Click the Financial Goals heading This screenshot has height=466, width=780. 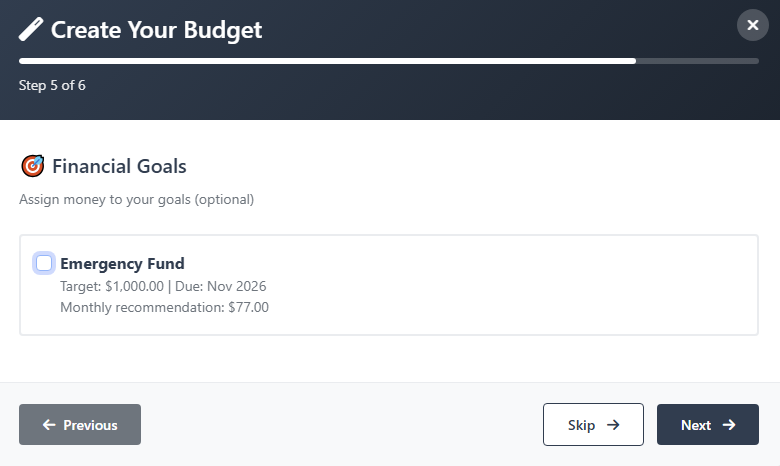(x=119, y=166)
